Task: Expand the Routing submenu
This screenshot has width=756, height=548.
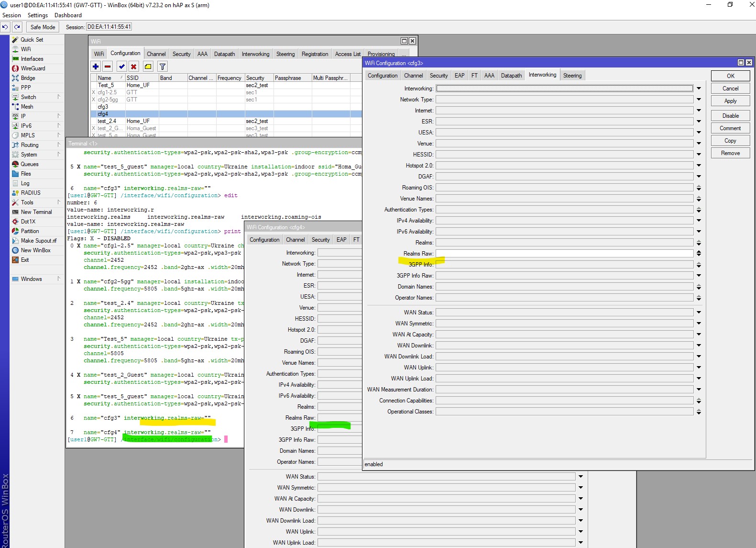Action: (x=59, y=145)
